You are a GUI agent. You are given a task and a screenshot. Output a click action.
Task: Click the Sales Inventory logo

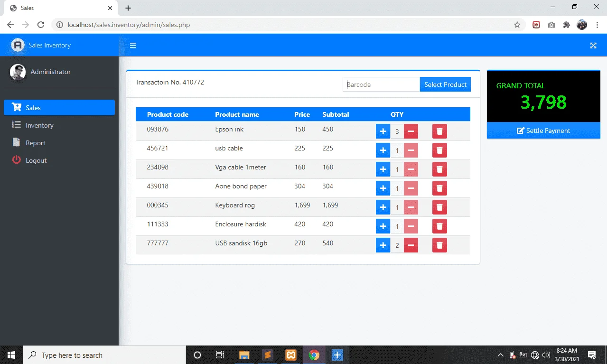(18, 45)
